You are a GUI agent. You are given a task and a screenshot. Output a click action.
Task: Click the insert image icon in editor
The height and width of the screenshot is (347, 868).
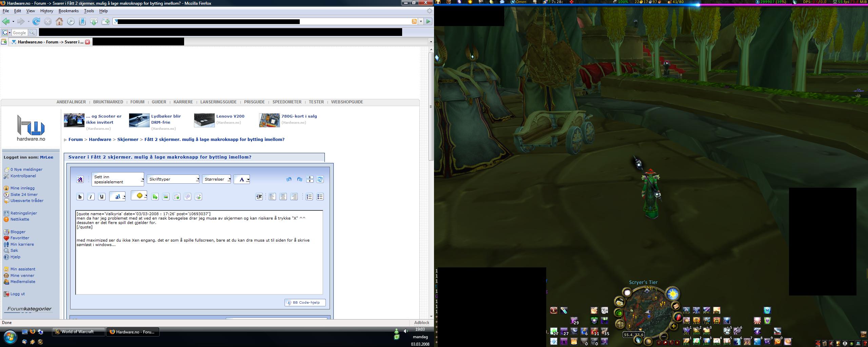pos(166,197)
